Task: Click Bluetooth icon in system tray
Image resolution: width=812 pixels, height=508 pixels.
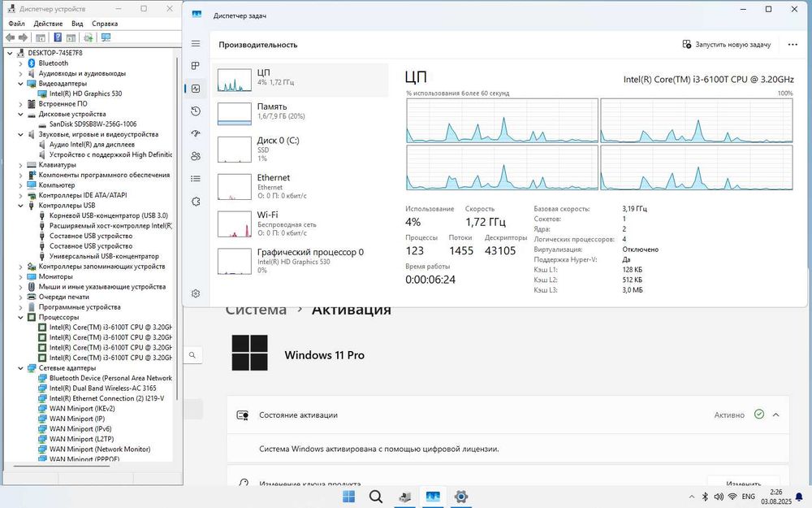Action: [705, 497]
